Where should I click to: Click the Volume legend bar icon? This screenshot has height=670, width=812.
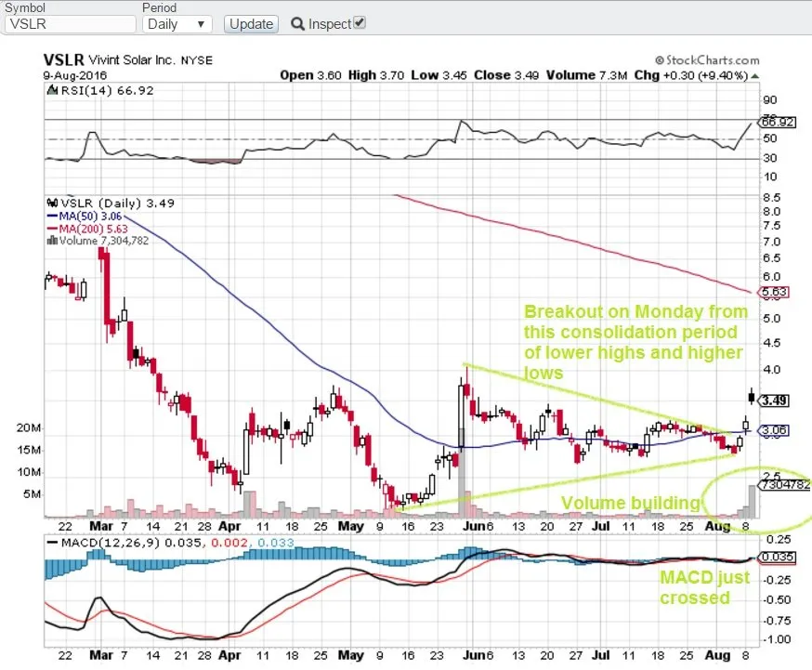52,241
